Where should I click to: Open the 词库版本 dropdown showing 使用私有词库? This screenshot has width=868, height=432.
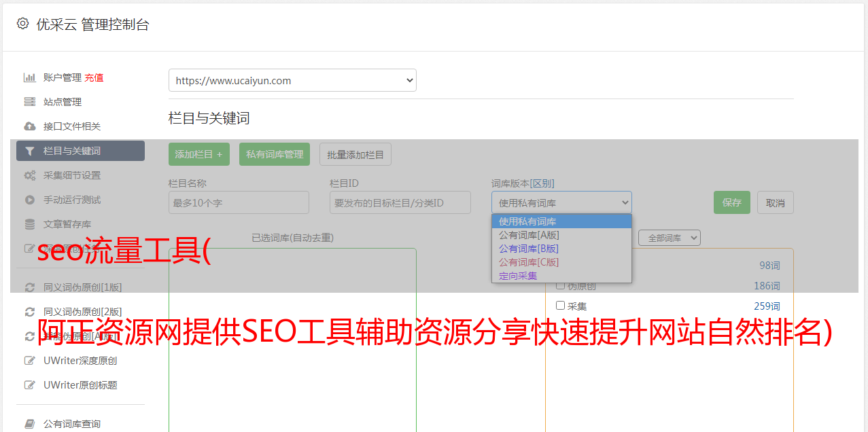coord(561,202)
